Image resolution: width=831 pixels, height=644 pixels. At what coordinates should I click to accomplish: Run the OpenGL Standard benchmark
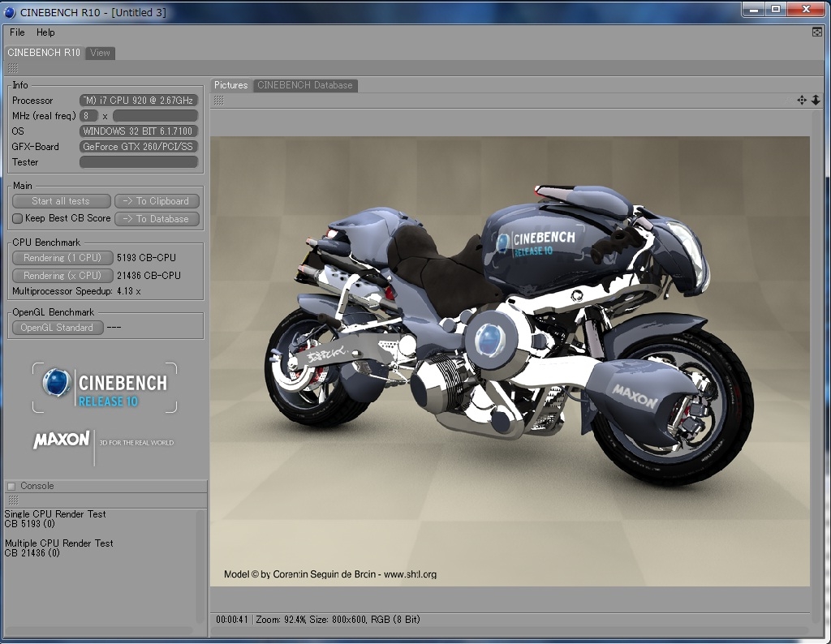point(57,328)
